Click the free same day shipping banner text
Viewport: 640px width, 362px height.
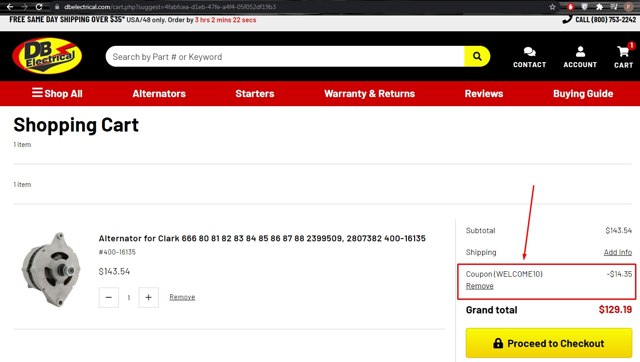click(67, 19)
